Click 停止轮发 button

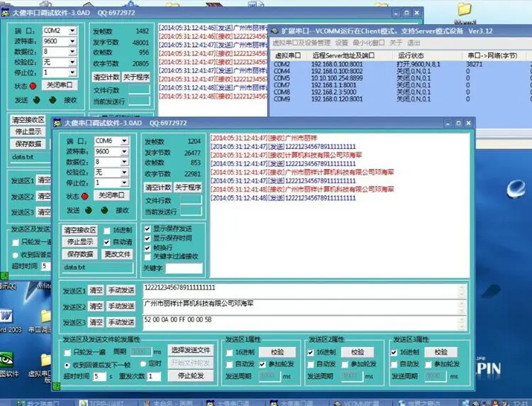pyautogui.click(x=191, y=375)
